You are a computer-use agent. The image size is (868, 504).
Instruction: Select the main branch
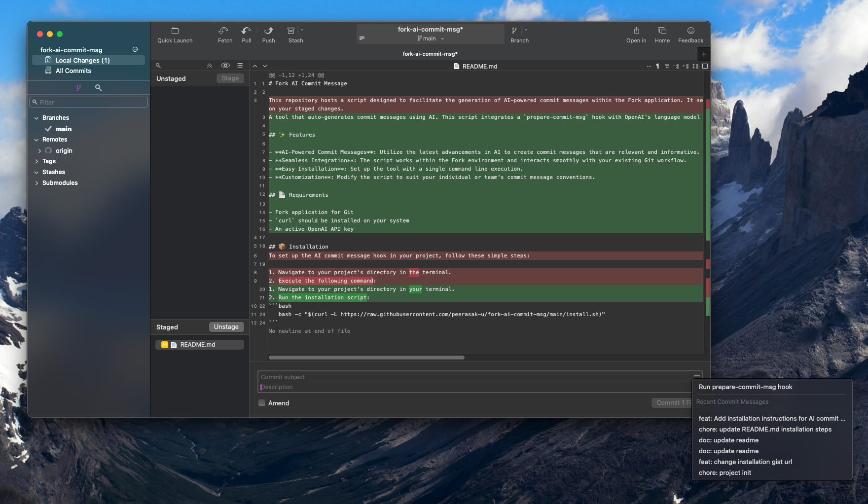tap(64, 129)
